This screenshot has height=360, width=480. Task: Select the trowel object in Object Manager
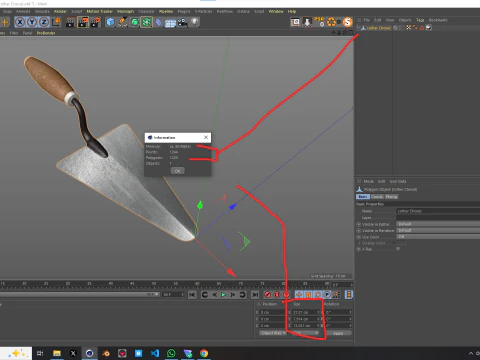tap(378, 28)
